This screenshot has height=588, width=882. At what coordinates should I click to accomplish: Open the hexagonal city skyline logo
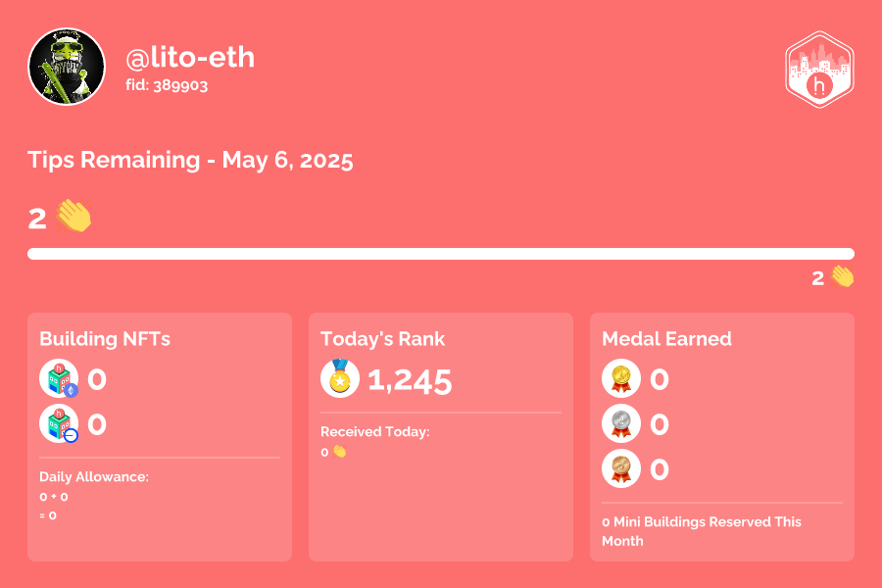tap(819, 70)
